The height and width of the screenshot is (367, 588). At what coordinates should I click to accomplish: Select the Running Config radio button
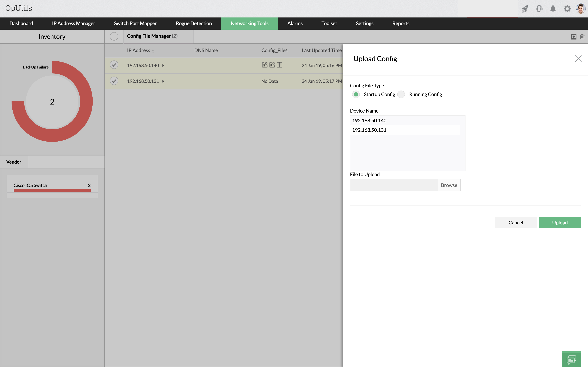tap(401, 94)
